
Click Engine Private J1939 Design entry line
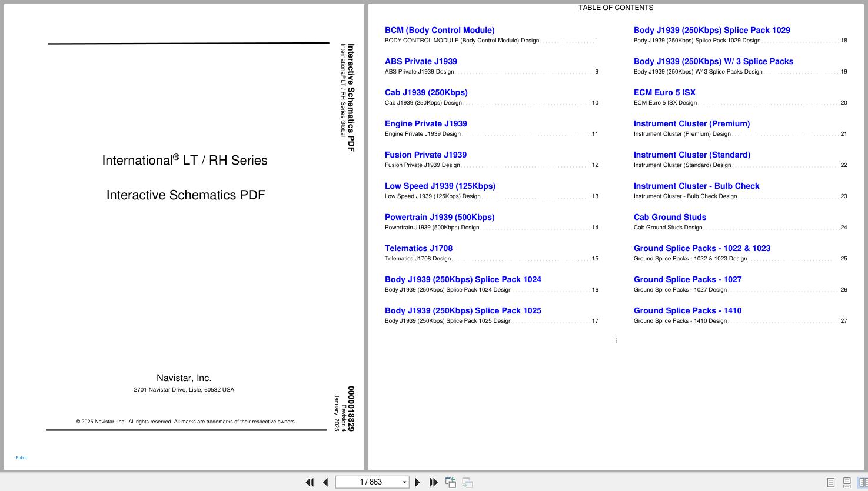coord(491,134)
